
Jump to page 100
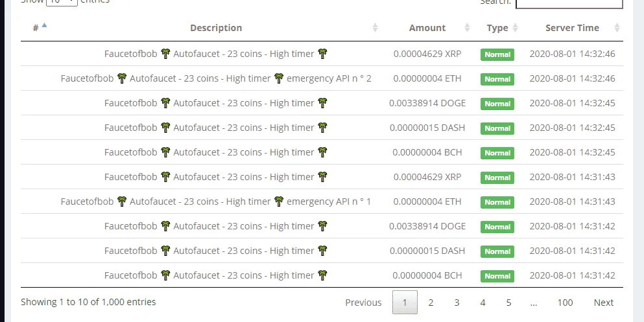coord(565,303)
